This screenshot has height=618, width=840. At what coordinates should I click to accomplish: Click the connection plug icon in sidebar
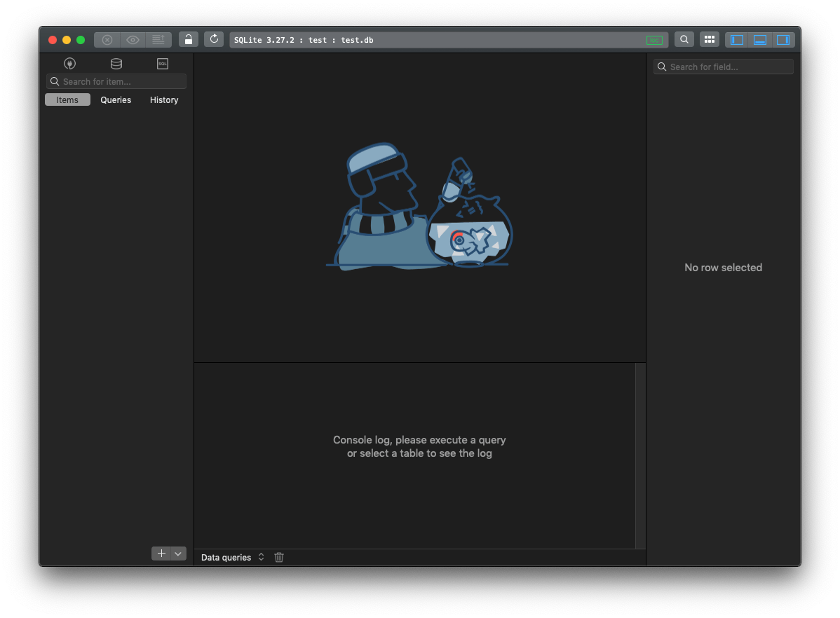(69, 64)
